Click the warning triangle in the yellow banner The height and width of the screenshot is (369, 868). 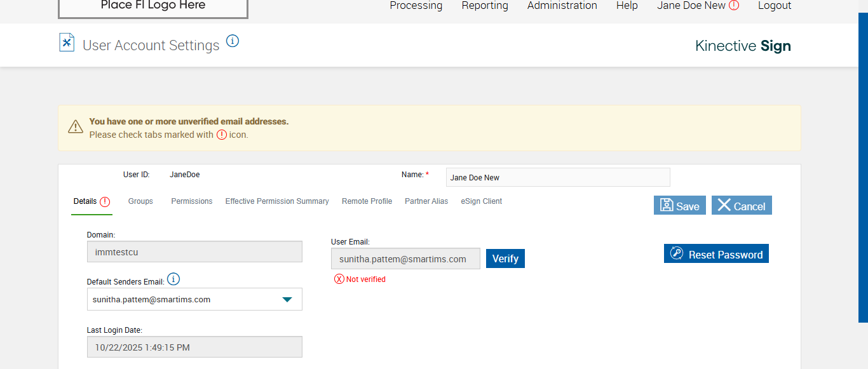click(76, 127)
